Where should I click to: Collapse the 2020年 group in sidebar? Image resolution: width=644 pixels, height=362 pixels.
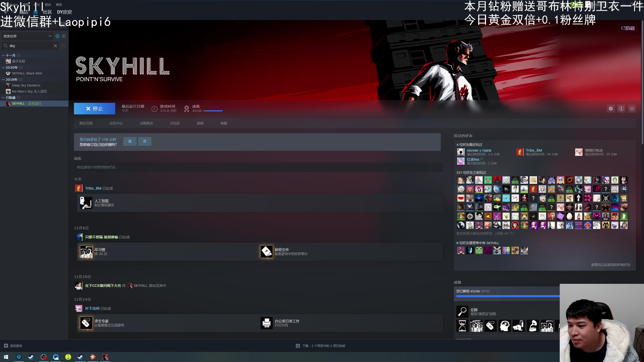3,67
